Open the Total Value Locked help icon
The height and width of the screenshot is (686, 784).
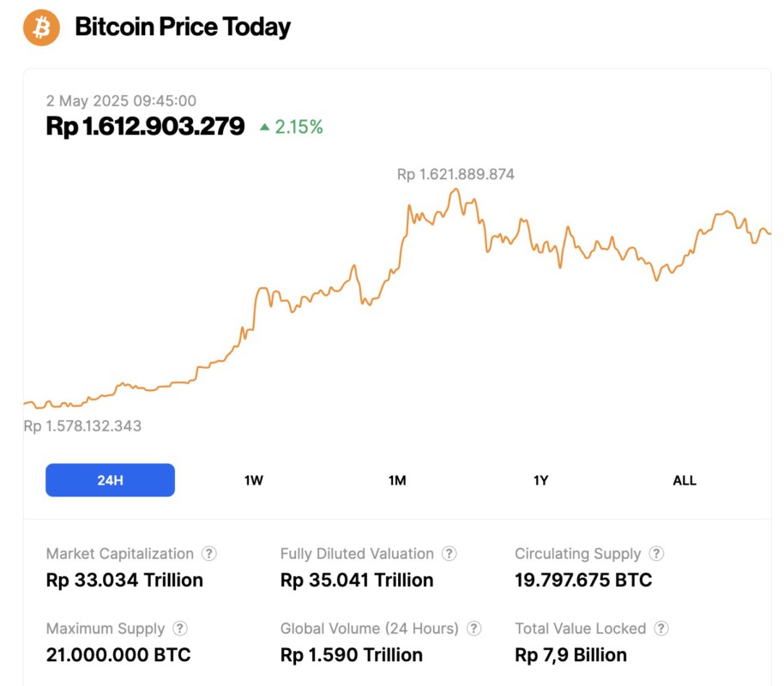(660, 629)
